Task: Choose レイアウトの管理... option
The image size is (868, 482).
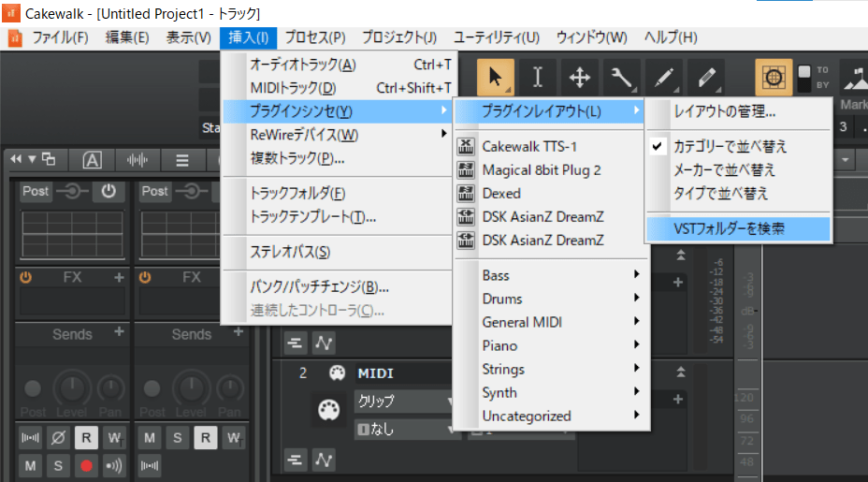Action: [x=739, y=111]
